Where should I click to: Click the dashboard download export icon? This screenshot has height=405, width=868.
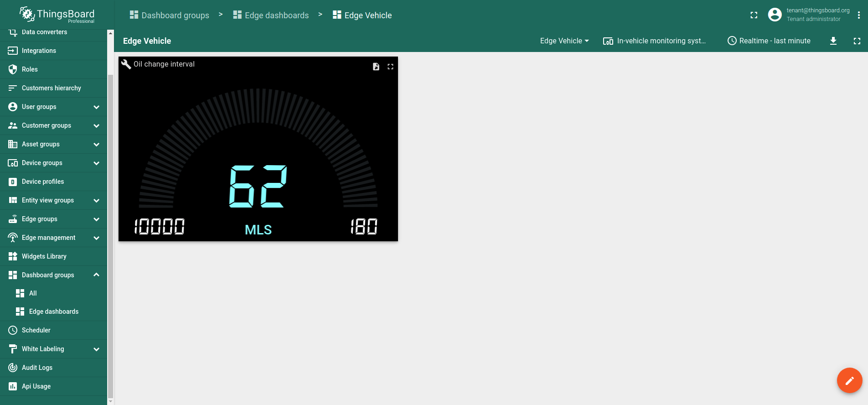coord(833,41)
